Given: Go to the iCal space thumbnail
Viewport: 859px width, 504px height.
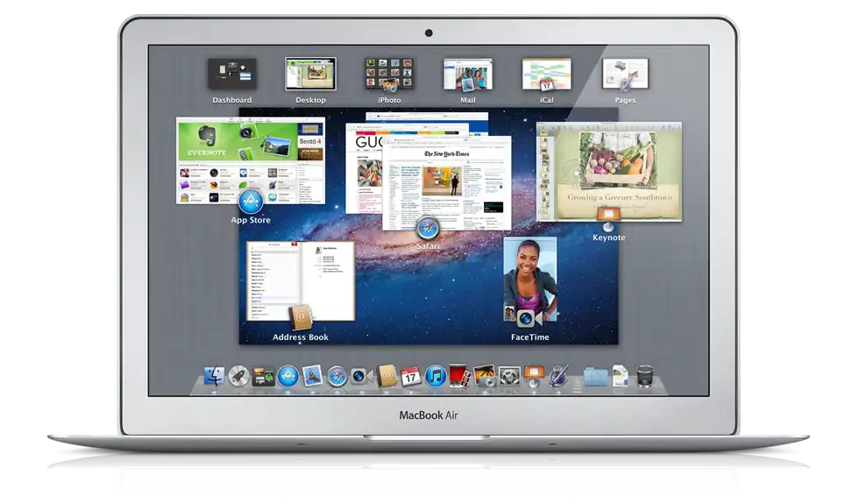Looking at the screenshot, I should 546,75.
